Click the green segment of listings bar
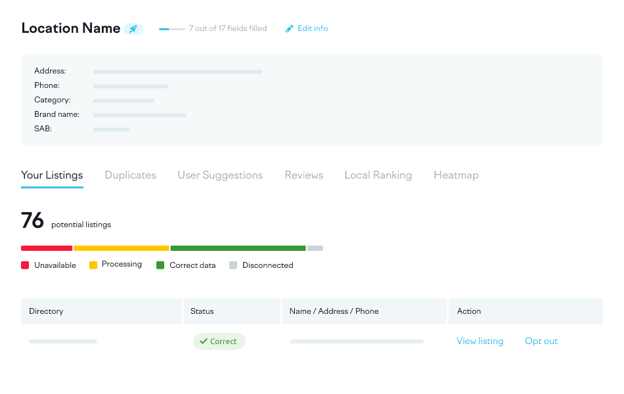Screen dimensions: 624x394 pos(238,248)
